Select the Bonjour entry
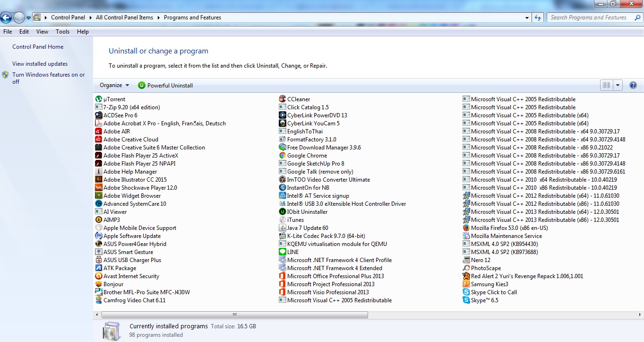 [109, 284]
